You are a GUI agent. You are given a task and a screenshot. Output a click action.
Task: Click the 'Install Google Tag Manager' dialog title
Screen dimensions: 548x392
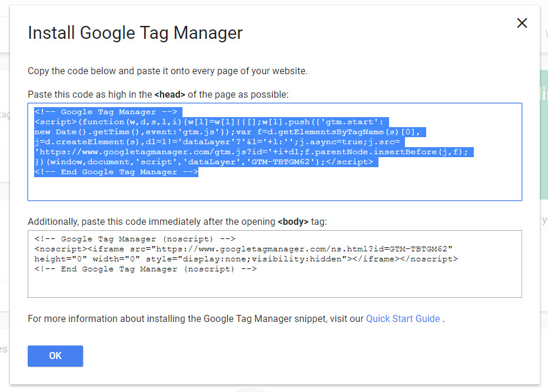[x=135, y=33]
